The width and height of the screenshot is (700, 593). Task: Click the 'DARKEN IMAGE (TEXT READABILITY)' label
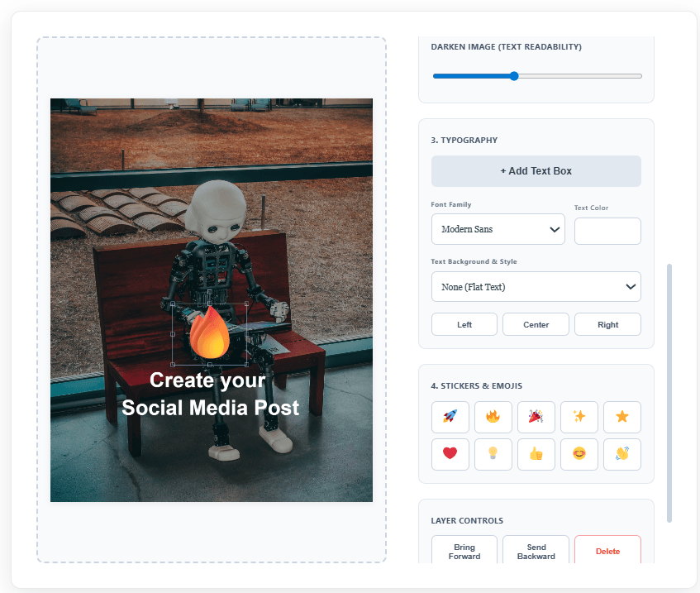click(507, 47)
